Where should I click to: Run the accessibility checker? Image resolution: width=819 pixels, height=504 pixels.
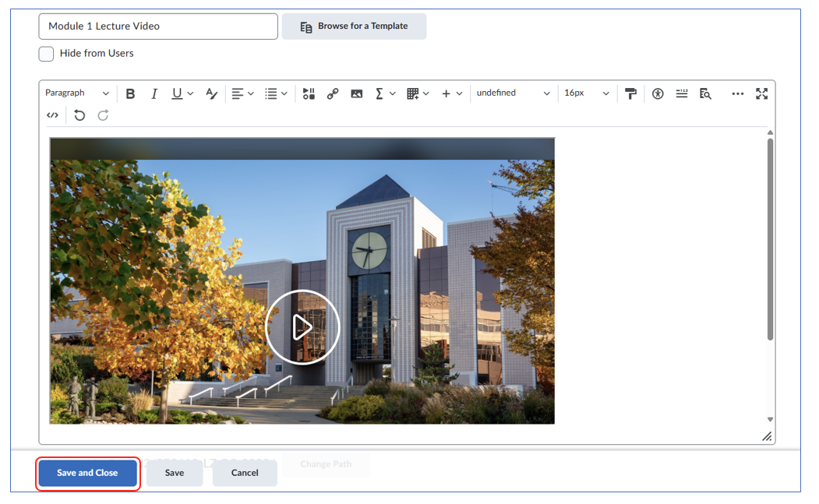(x=658, y=93)
